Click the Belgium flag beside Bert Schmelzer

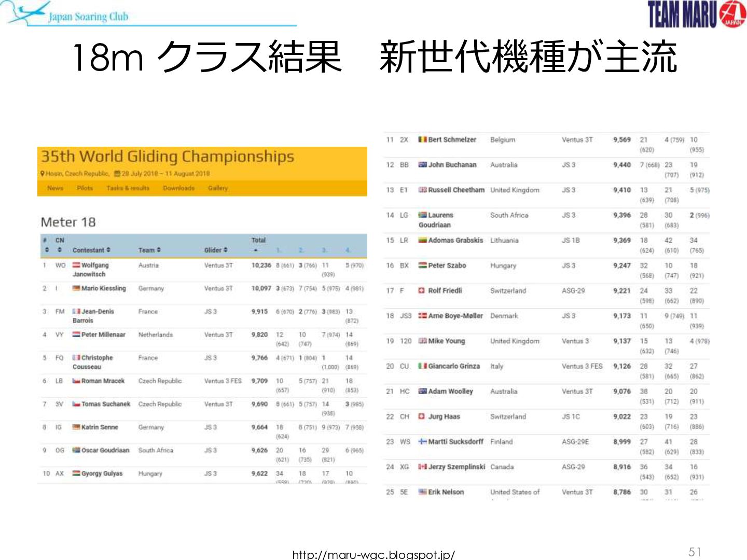click(422, 139)
